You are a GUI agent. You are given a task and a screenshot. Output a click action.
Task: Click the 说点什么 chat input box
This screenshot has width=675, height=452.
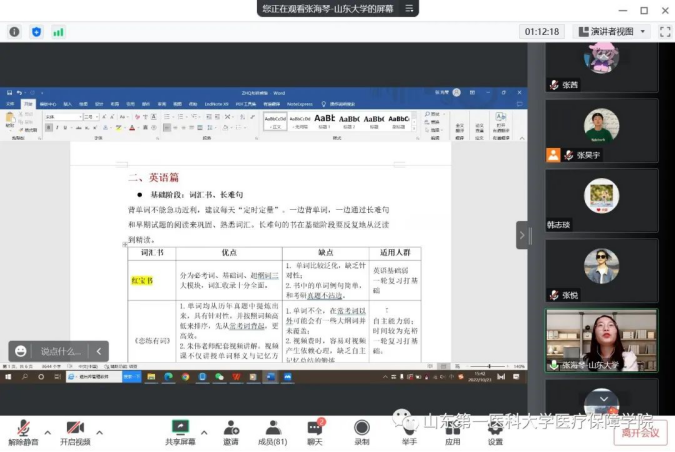(58, 351)
